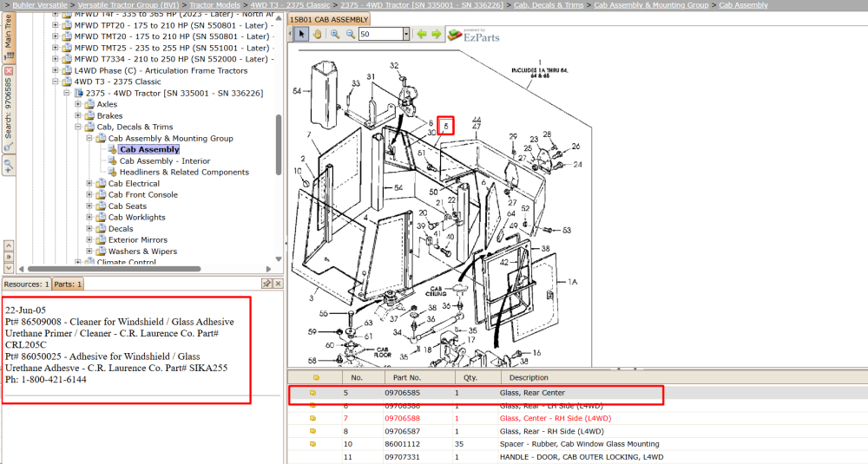Open the Tractor Models breadcrumb link

(214, 5)
